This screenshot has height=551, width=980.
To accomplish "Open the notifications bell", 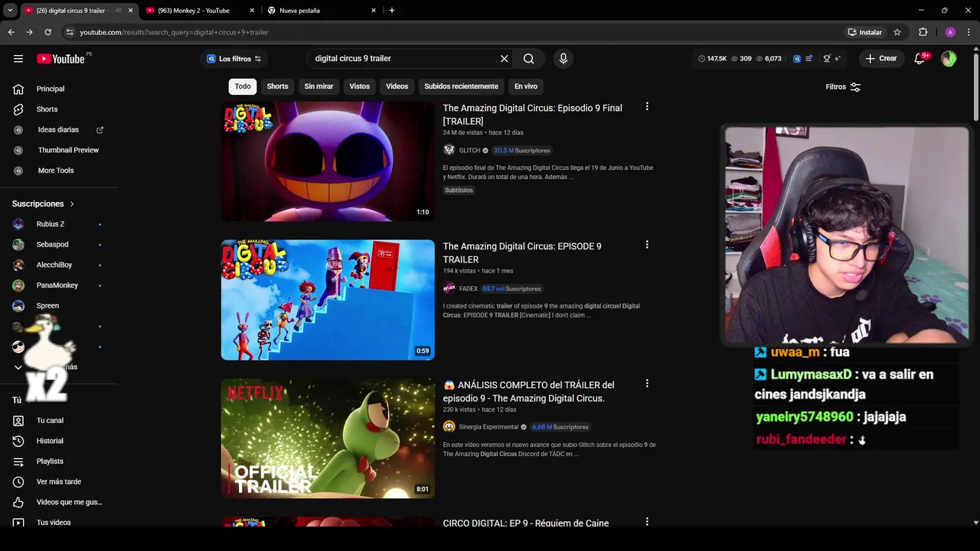I will click(x=920, y=59).
